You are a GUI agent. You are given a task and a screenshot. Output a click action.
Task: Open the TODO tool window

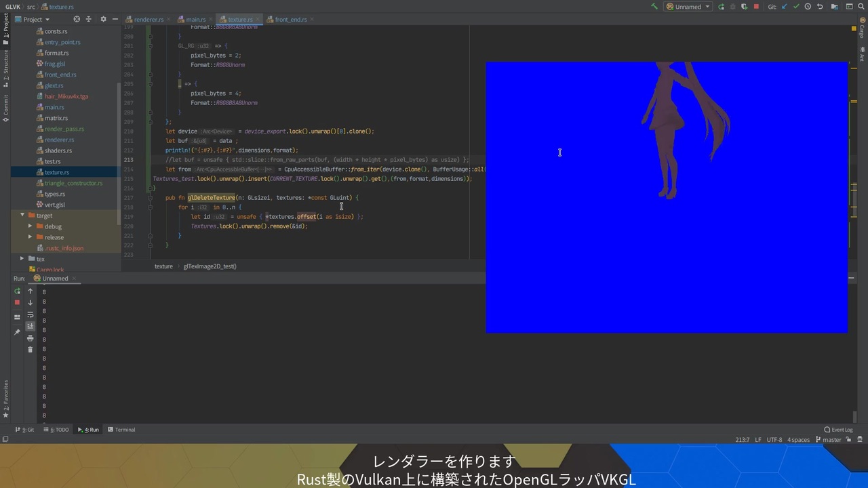click(x=56, y=430)
